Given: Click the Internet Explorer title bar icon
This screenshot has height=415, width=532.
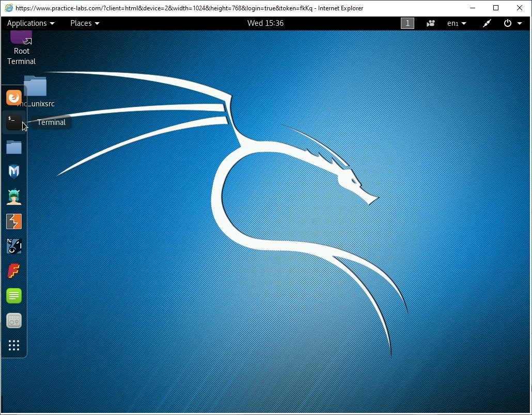Looking at the screenshot, I should 8,8.
